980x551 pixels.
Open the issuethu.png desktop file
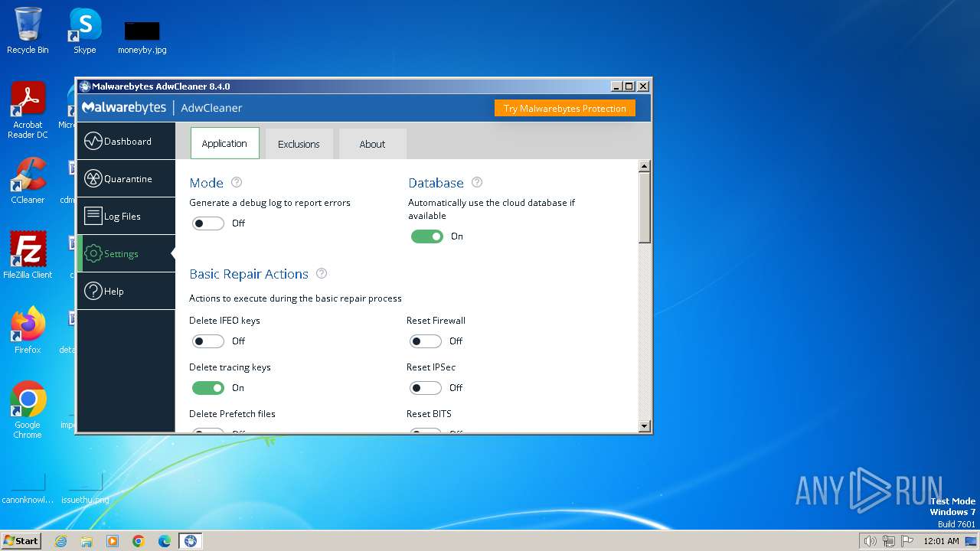coord(85,487)
